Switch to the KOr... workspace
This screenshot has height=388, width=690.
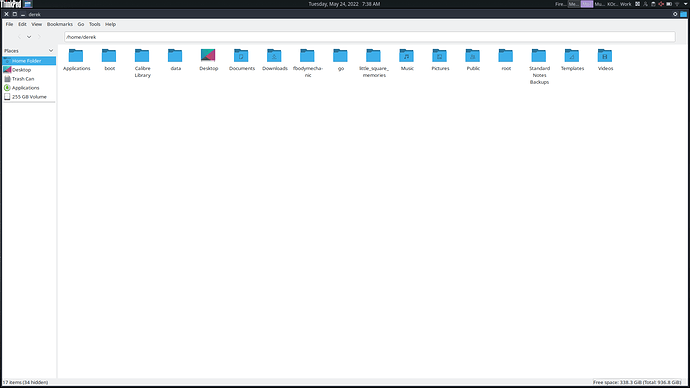[x=613, y=4]
